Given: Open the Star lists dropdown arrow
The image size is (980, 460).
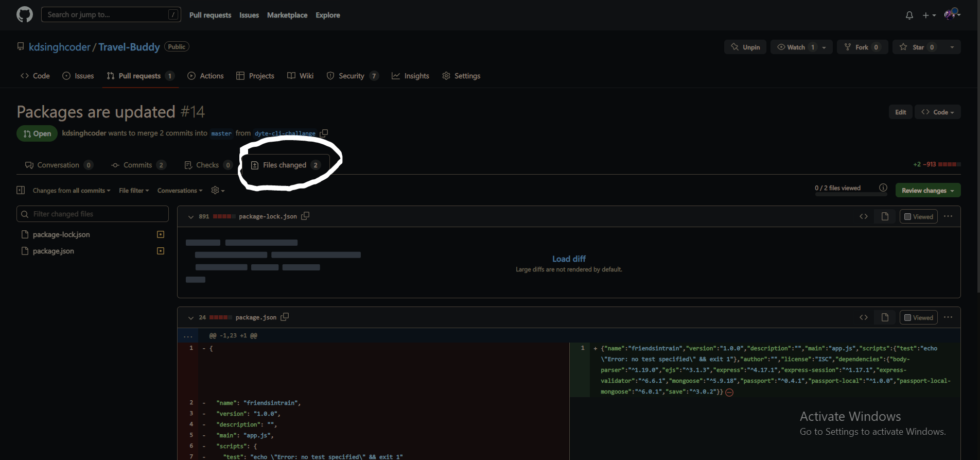Looking at the screenshot, I should click(x=952, y=47).
